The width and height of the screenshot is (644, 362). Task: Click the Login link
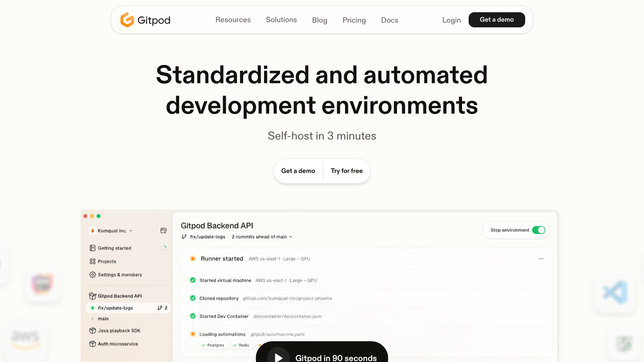(452, 20)
